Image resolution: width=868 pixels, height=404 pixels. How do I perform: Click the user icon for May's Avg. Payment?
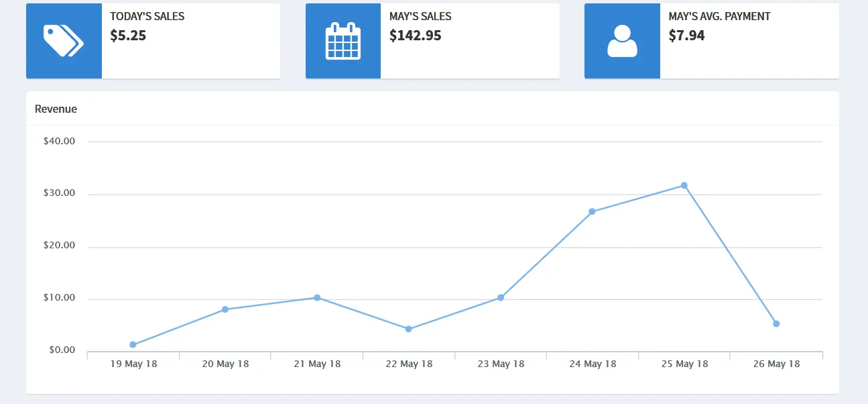tap(622, 41)
